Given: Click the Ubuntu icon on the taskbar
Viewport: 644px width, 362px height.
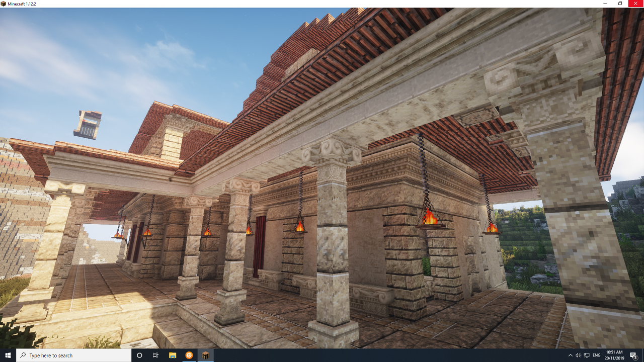Looking at the screenshot, I should [189, 355].
